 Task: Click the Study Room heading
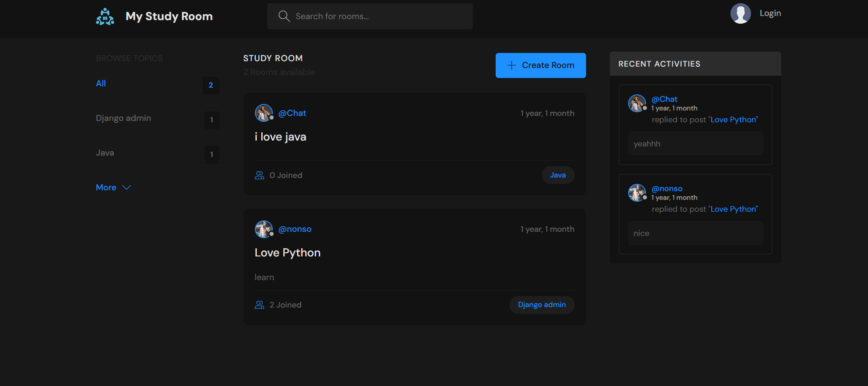273,58
